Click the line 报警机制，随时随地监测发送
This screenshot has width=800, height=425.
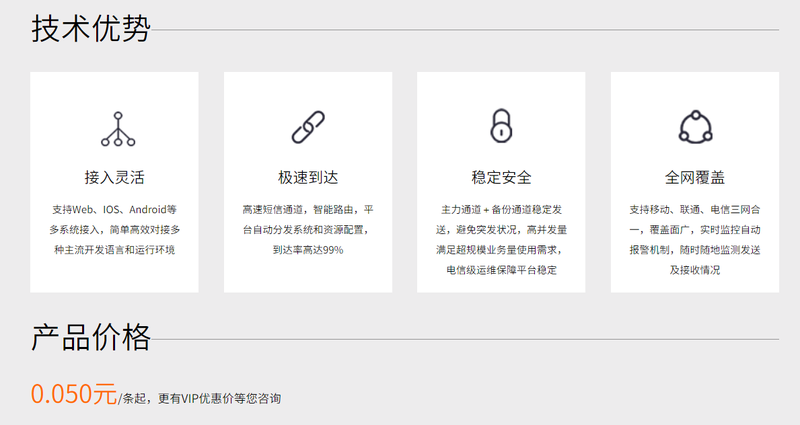(x=695, y=250)
